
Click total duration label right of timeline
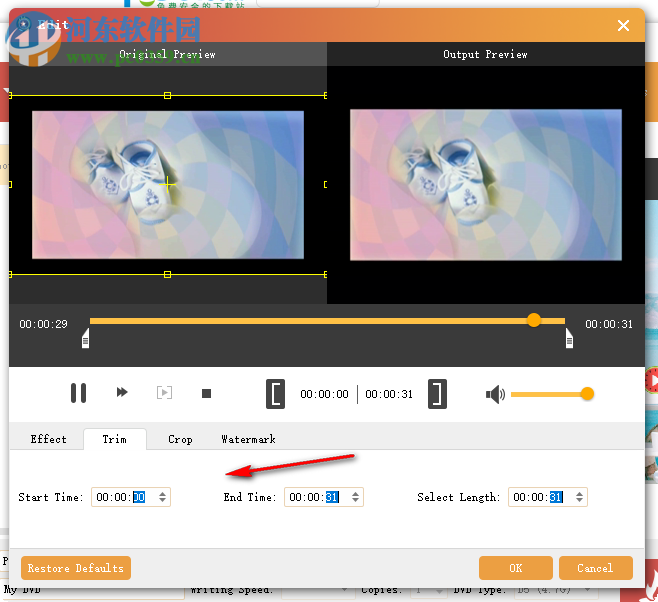pyautogui.click(x=609, y=324)
